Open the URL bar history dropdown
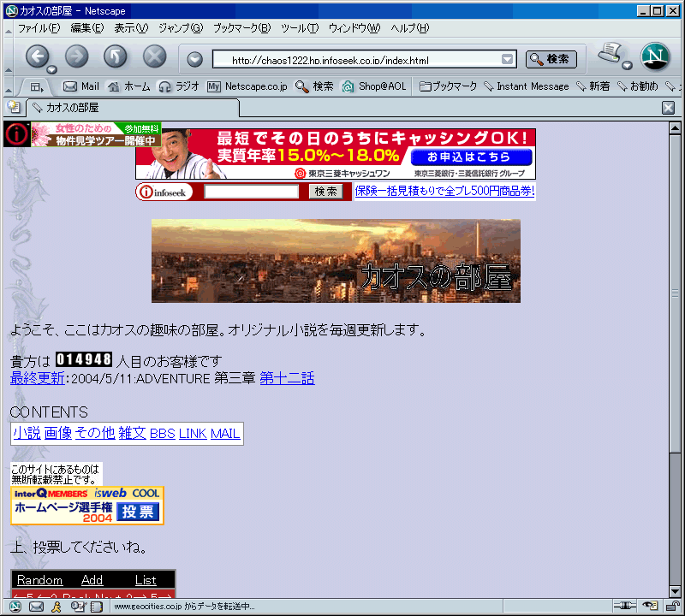The image size is (685, 616). tap(507, 59)
